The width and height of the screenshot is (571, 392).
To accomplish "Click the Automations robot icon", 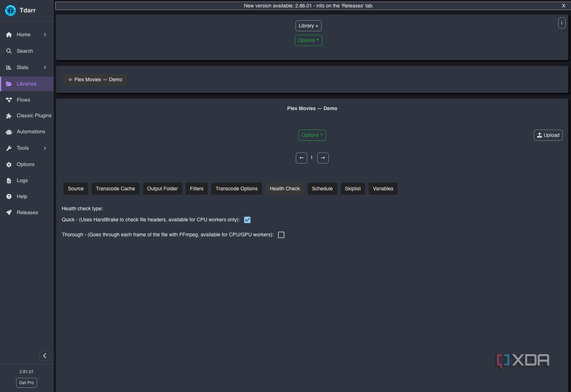I will coord(9,131).
